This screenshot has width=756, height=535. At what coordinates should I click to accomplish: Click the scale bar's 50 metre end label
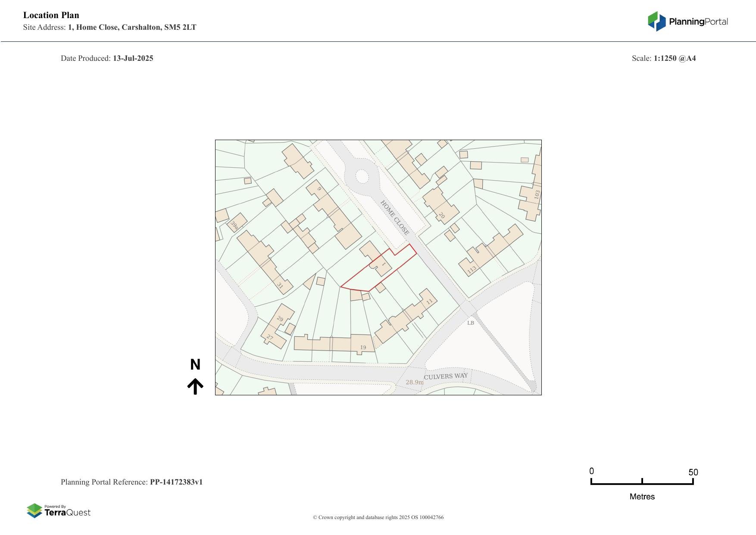click(693, 472)
